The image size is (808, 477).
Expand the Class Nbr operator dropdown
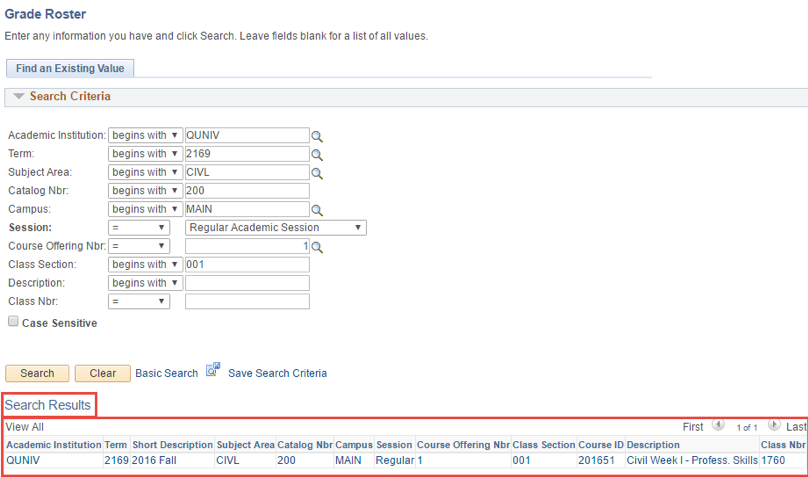[138, 301]
